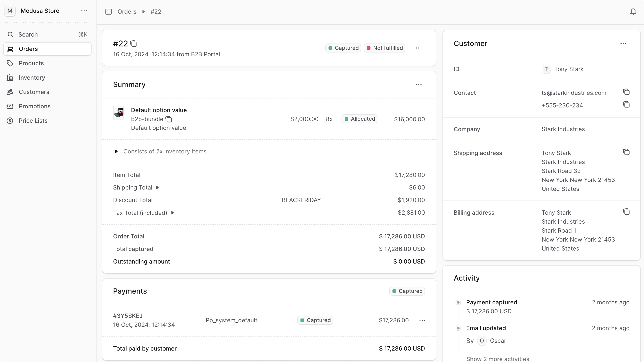Screen dimensions: 644x362
Task: Show 2 more activities
Action: pyautogui.click(x=497, y=359)
